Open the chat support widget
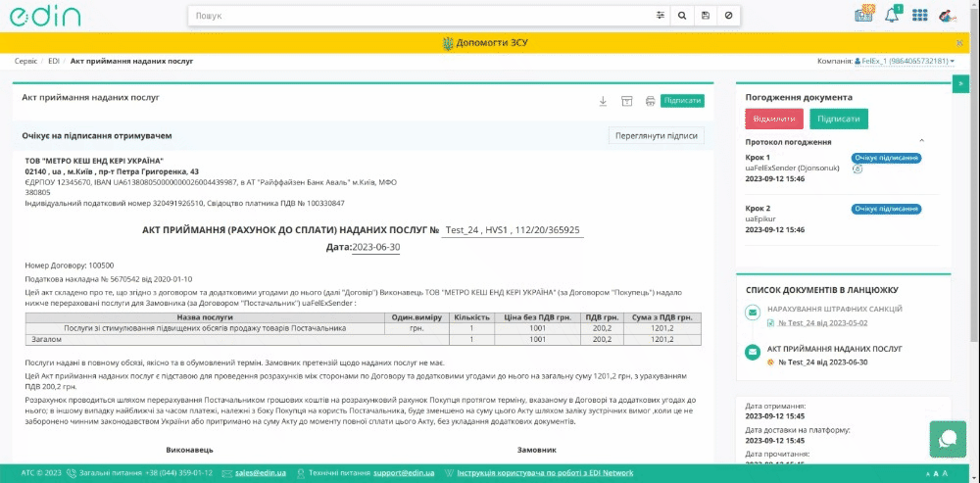 948,439
